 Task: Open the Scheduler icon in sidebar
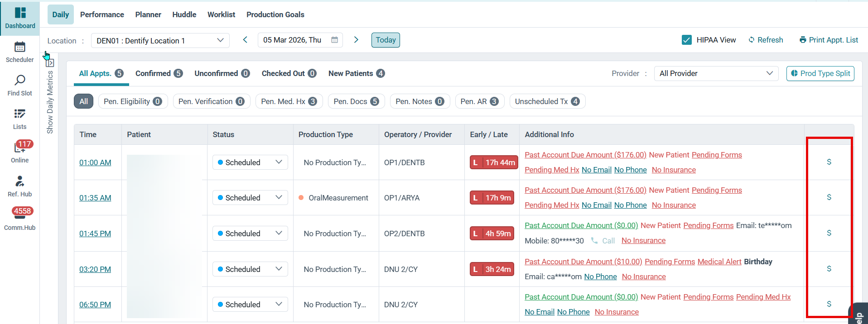[x=19, y=47]
